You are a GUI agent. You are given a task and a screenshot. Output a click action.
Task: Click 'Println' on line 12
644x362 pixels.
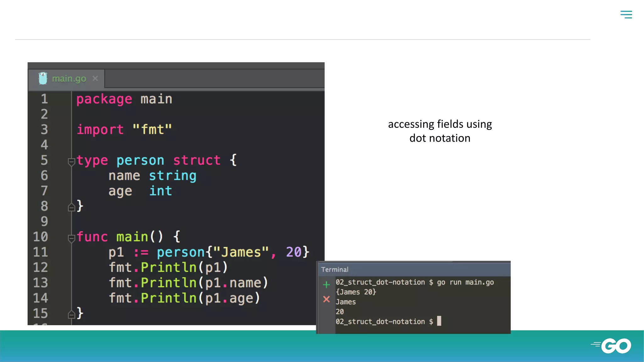click(169, 267)
